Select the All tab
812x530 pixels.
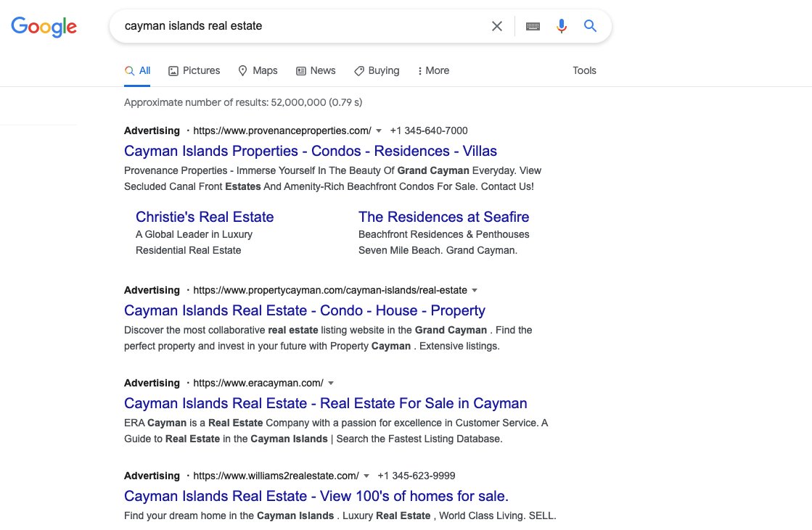pyautogui.click(x=138, y=70)
